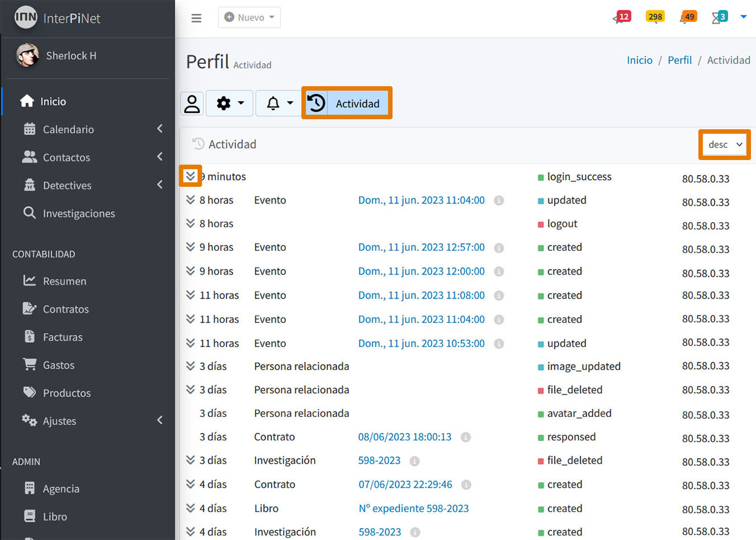Show info for contract 08/06/2023 18:00:13
Screen dimensions: 756x540
click(466, 437)
